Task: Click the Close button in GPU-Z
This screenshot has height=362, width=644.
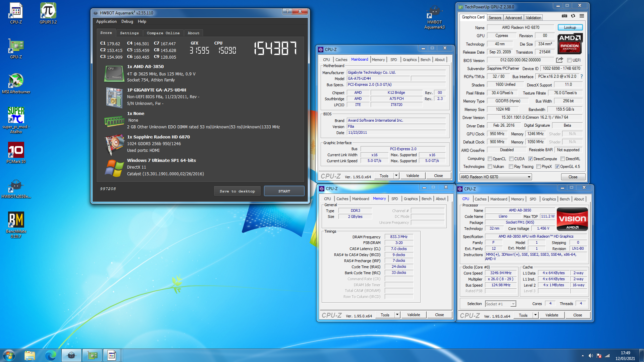Action: pos(573,177)
